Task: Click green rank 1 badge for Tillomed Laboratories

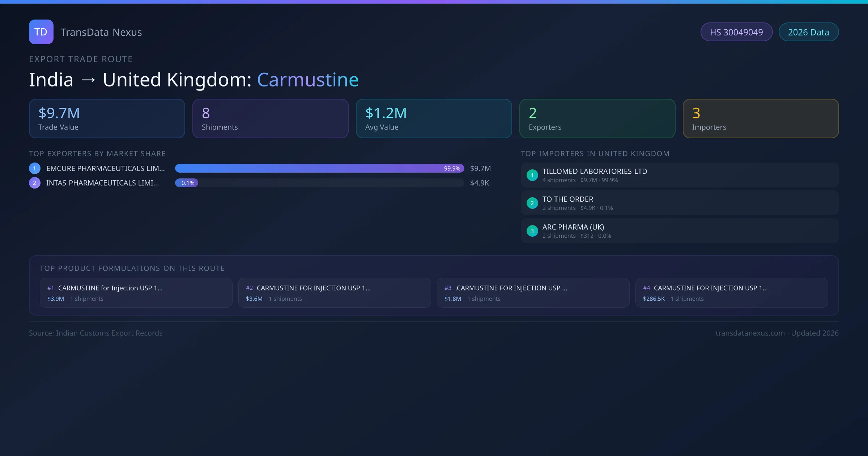Action: tap(532, 175)
